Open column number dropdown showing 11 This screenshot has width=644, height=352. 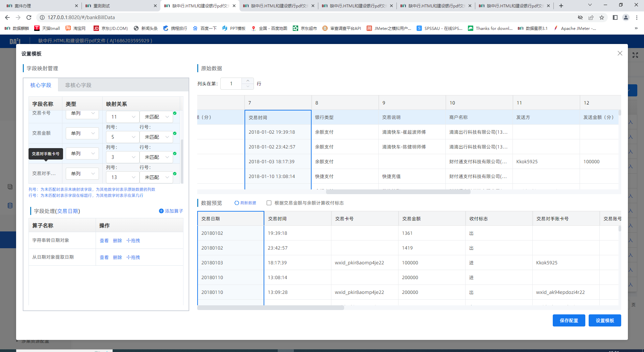coord(122,117)
